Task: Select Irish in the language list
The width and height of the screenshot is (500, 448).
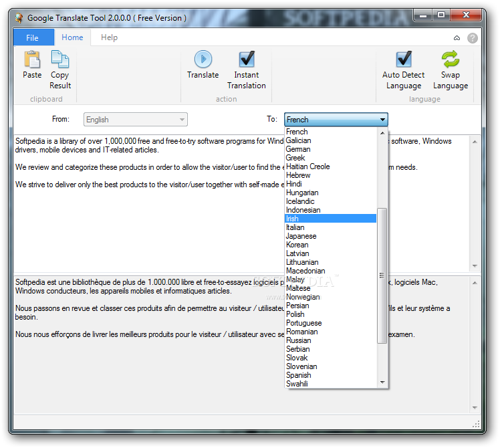Action: click(330, 219)
